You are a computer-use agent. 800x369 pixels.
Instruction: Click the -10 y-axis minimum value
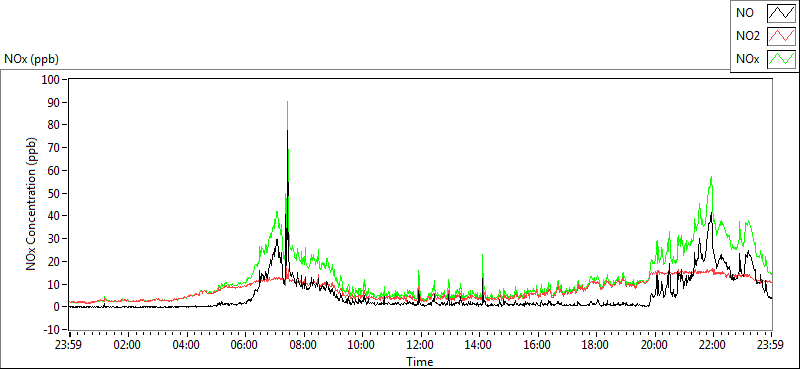pyautogui.click(x=53, y=329)
